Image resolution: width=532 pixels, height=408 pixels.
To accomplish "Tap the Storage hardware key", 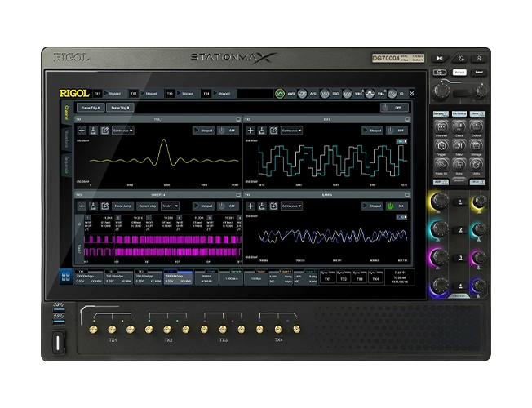I will click(x=476, y=146).
